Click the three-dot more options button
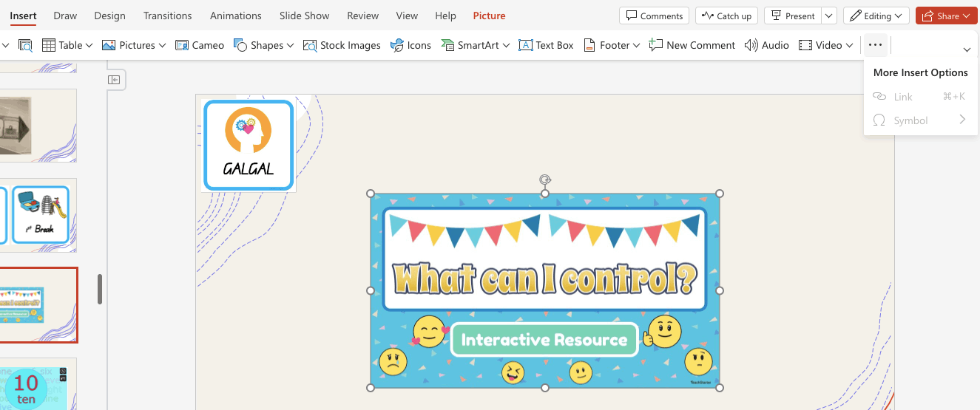Screen dimensions: 980x410 [875, 45]
